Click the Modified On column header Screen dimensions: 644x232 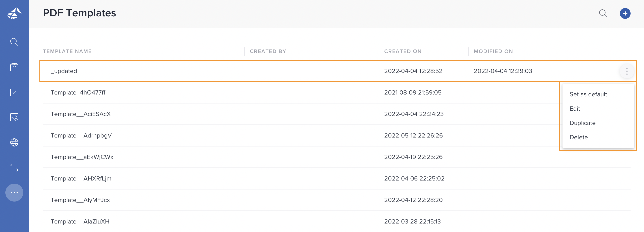[493, 51]
